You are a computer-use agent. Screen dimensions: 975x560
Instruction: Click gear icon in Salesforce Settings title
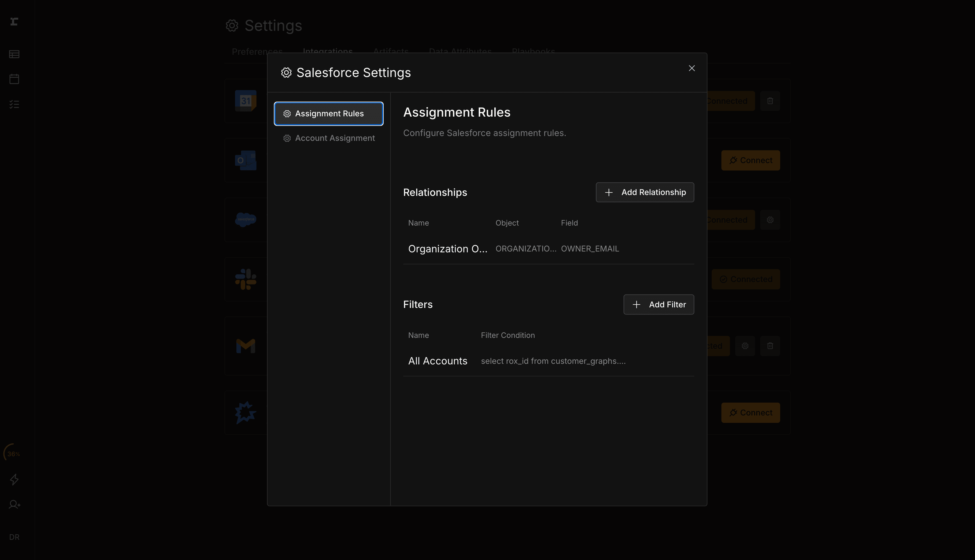[286, 73]
